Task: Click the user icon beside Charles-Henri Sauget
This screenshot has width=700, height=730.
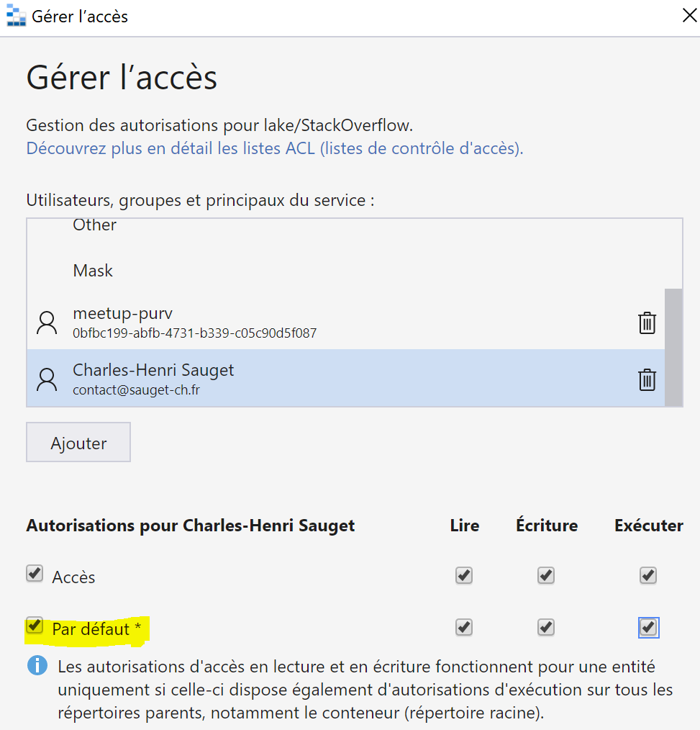Action: click(x=47, y=379)
